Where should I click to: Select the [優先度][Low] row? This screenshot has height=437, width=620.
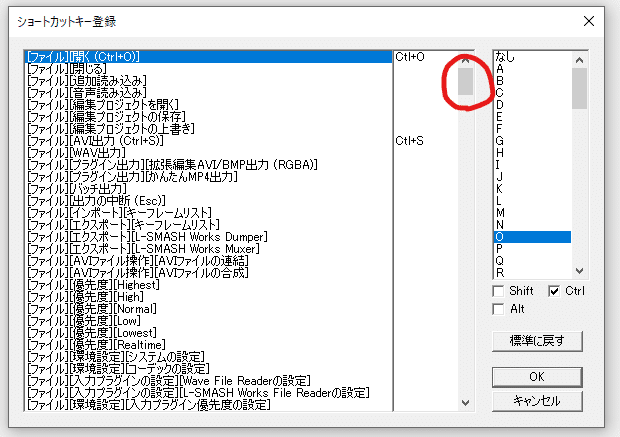[x=208, y=321]
